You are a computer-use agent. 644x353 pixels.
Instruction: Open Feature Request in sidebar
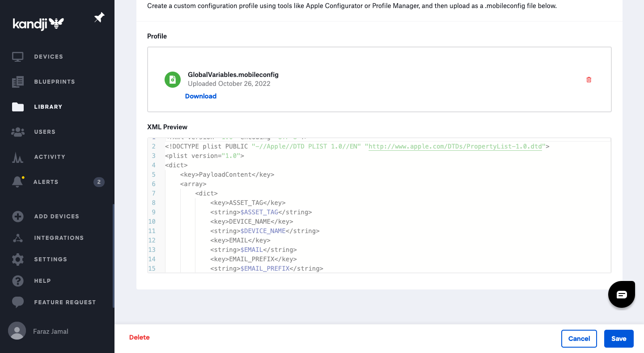point(64,302)
